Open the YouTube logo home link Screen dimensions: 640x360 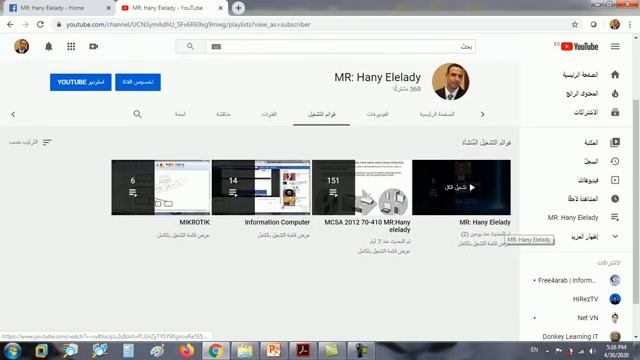pyautogui.click(x=579, y=47)
